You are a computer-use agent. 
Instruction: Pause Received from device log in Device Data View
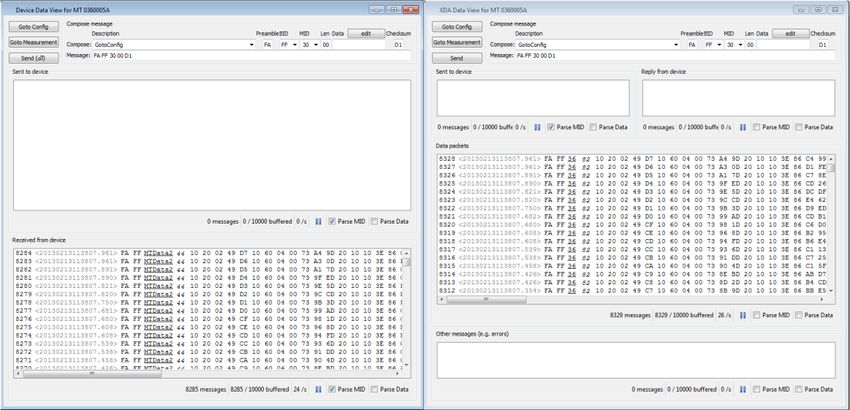pyautogui.click(x=318, y=389)
